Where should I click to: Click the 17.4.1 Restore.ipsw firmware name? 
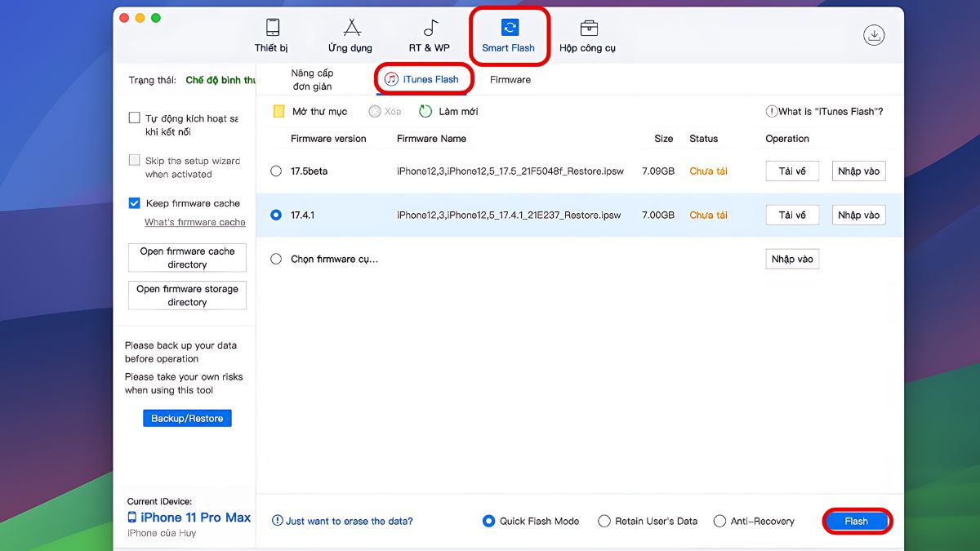tap(509, 215)
